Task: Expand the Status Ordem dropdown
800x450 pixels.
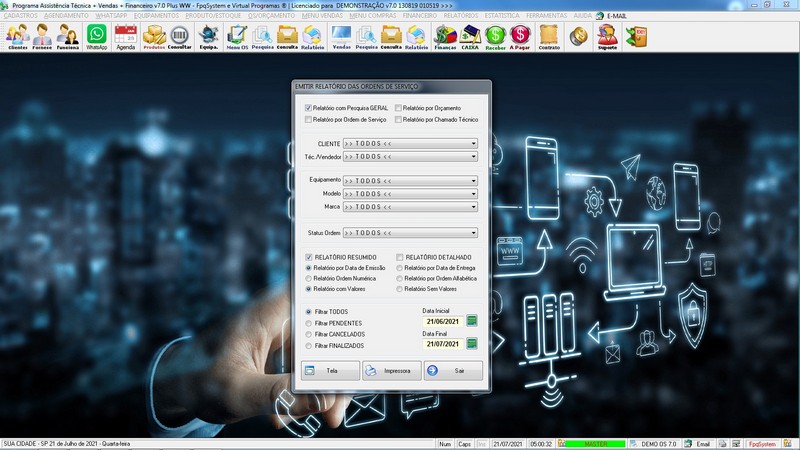Action: coord(473,233)
